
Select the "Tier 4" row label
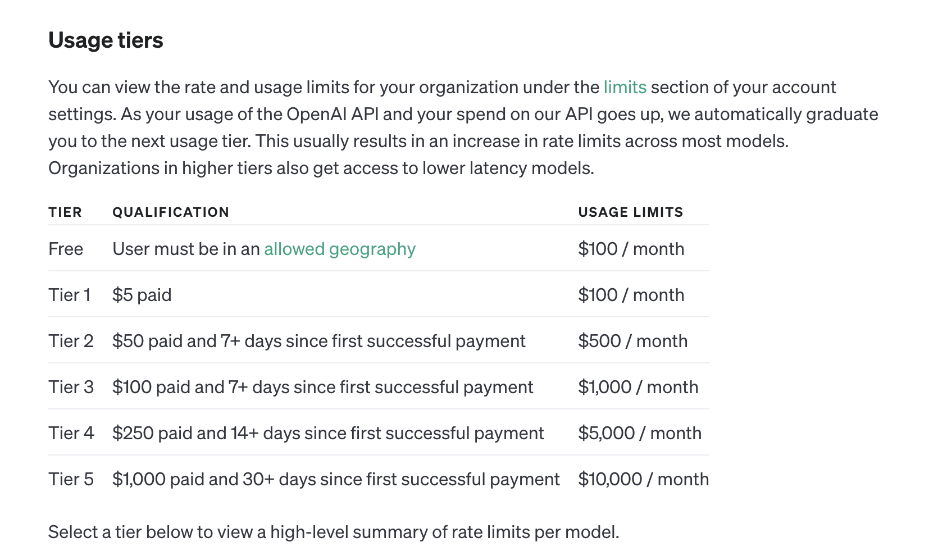[x=71, y=433]
